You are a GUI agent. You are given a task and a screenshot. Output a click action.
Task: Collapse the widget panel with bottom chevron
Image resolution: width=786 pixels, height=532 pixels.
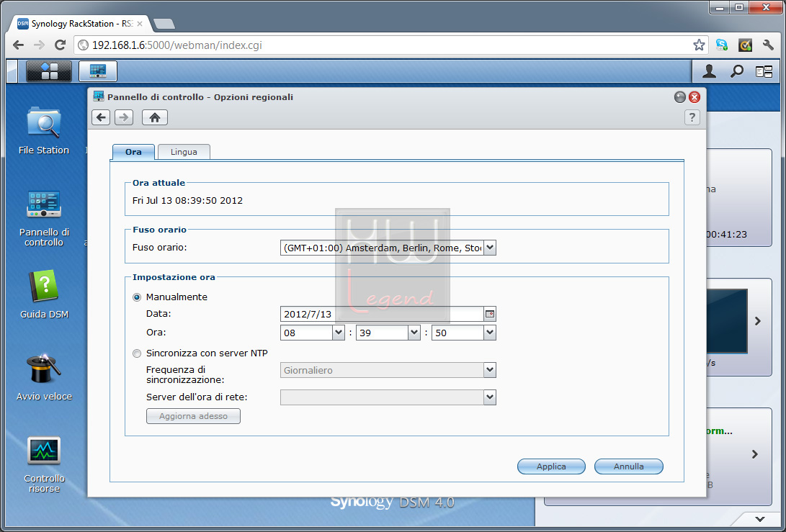pyautogui.click(x=760, y=519)
